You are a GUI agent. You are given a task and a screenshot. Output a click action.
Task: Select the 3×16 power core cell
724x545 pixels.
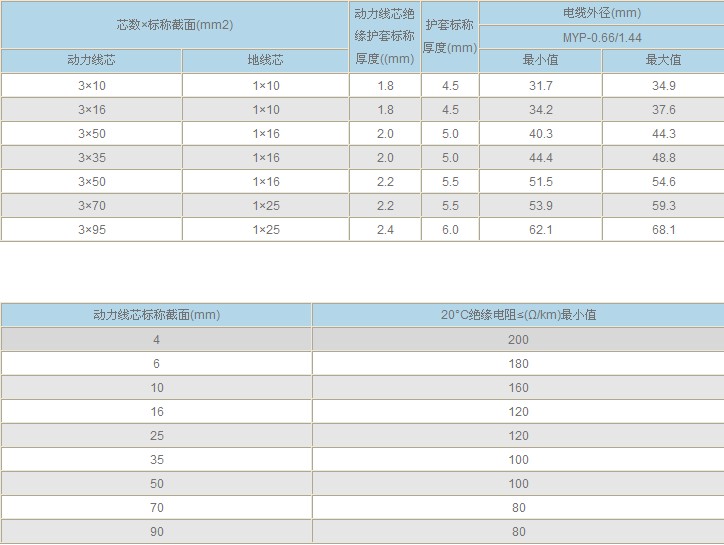[x=91, y=109]
